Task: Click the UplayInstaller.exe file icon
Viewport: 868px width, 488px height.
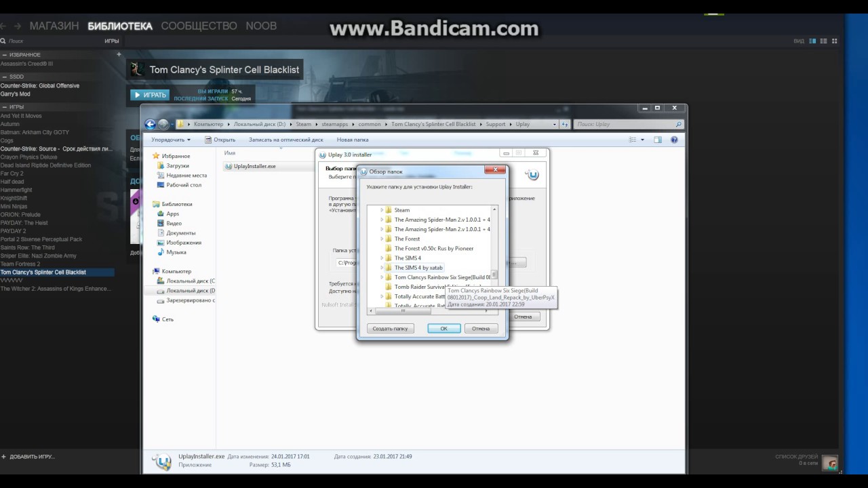Action: 229,166
